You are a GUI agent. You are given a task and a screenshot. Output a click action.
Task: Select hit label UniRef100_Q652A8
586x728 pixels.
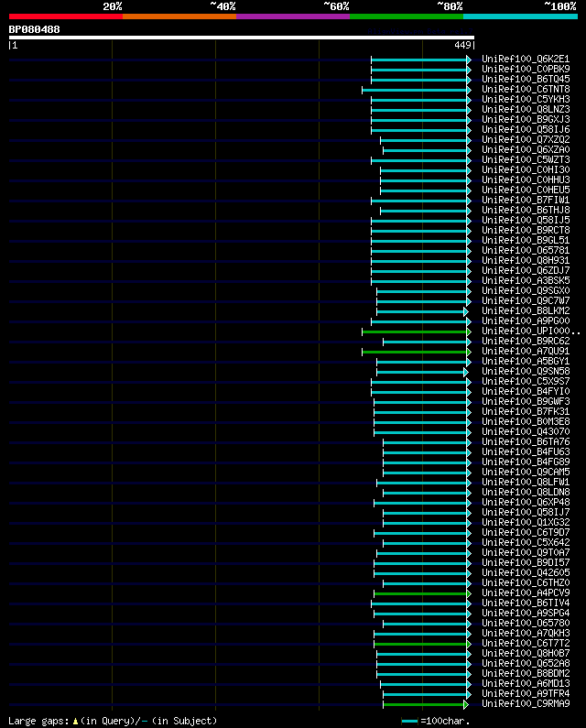[x=526, y=664]
